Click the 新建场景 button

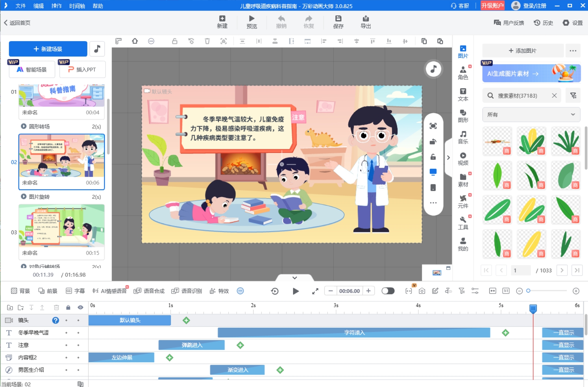point(48,49)
